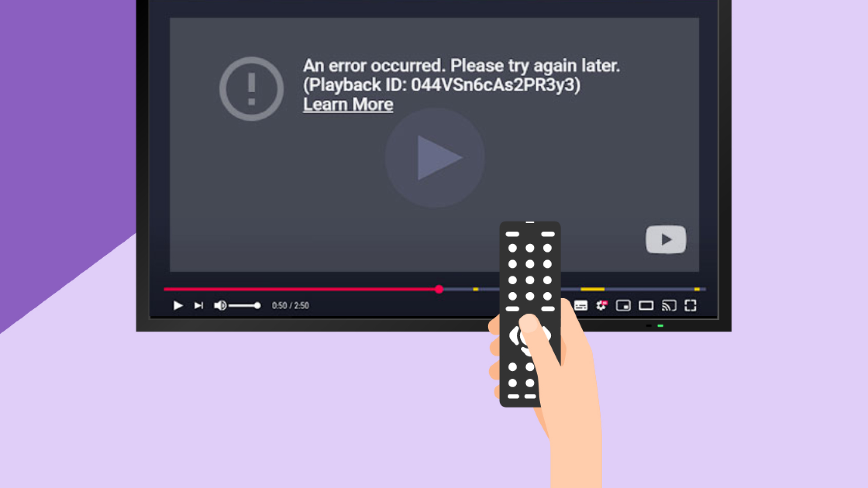Toggle fullscreen video mode
This screenshot has height=488, width=868.
tap(691, 305)
